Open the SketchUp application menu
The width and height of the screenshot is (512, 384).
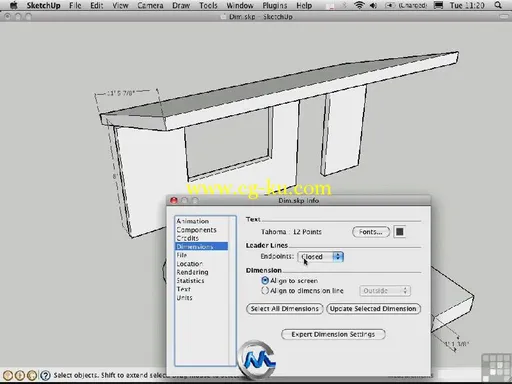(43, 5)
